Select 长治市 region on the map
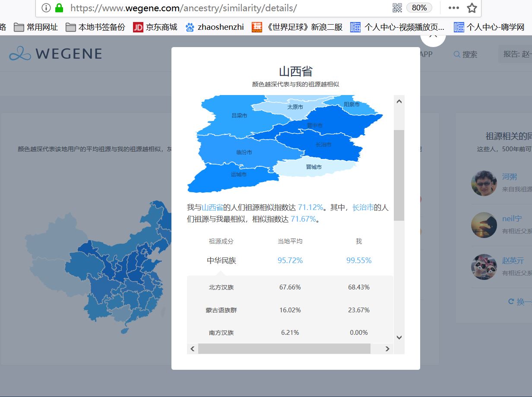This screenshot has height=397, width=532. coord(323,144)
